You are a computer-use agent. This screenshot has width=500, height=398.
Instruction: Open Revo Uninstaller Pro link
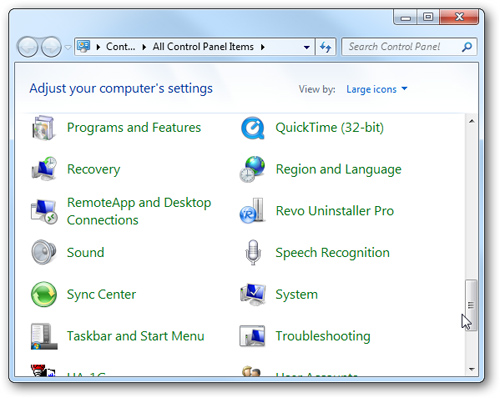(335, 211)
